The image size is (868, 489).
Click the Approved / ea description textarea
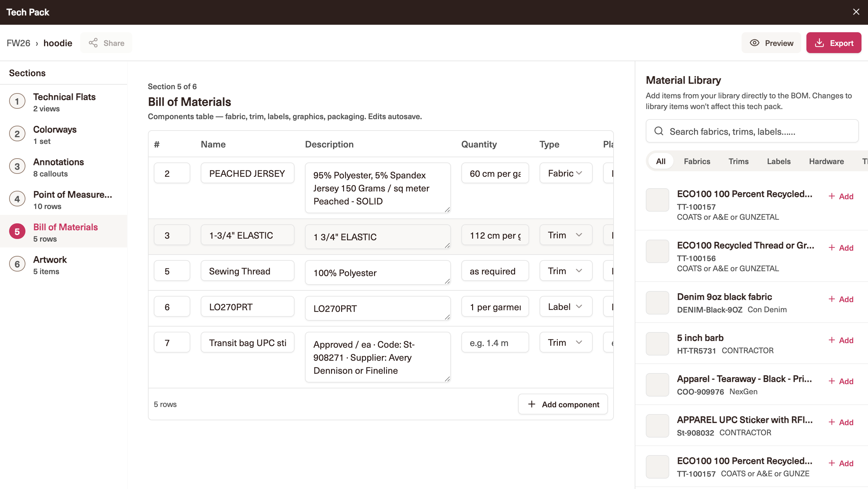click(x=378, y=357)
